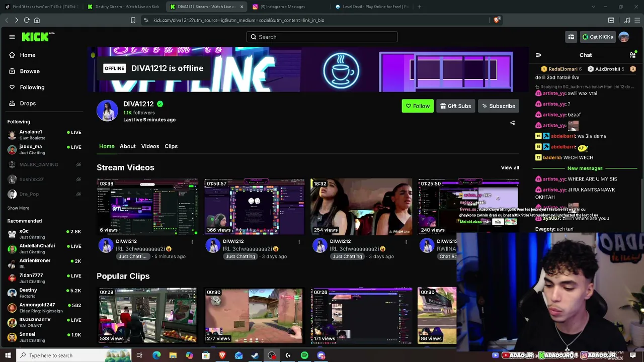Click the Get KICKs button
This screenshot has width=644, height=362.
[598, 37]
